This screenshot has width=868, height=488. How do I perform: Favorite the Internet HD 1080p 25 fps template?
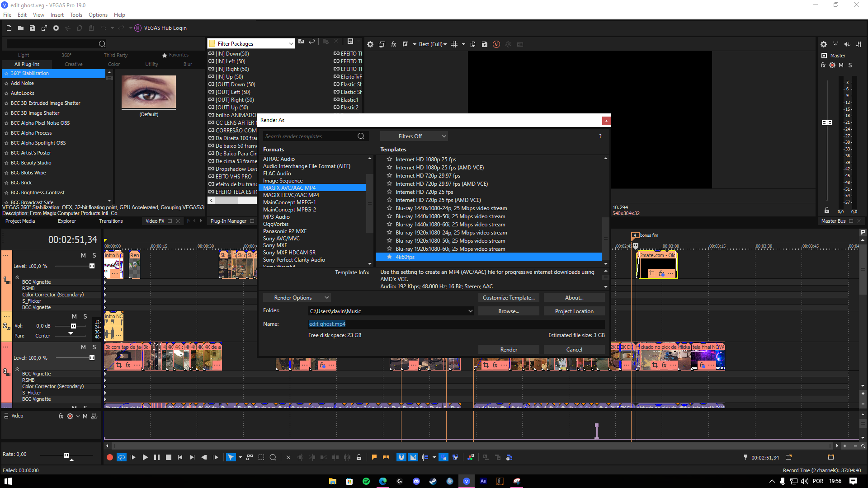(x=389, y=159)
